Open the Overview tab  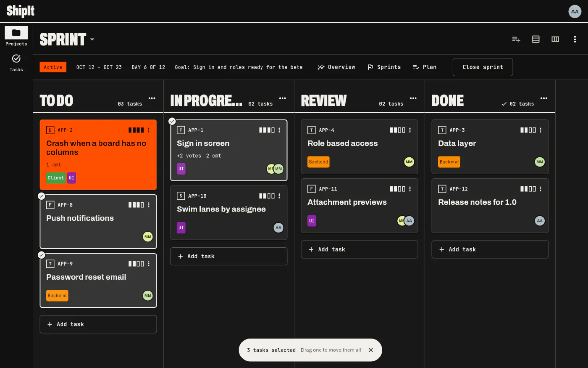coord(336,67)
